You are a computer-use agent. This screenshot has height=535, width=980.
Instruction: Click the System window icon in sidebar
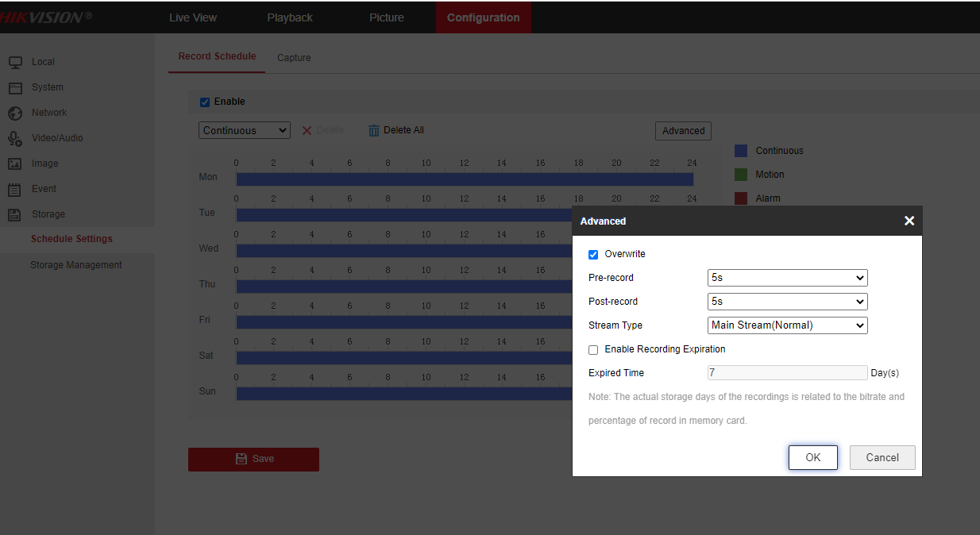[x=15, y=87]
